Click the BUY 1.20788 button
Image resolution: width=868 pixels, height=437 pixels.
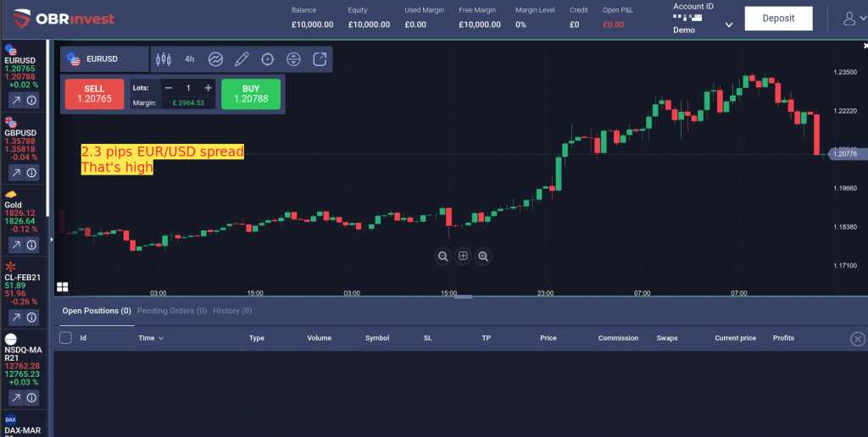[x=251, y=94]
